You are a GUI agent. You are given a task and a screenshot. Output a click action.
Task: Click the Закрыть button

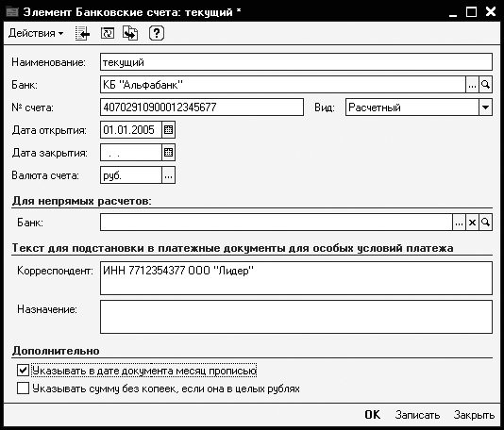click(x=474, y=415)
